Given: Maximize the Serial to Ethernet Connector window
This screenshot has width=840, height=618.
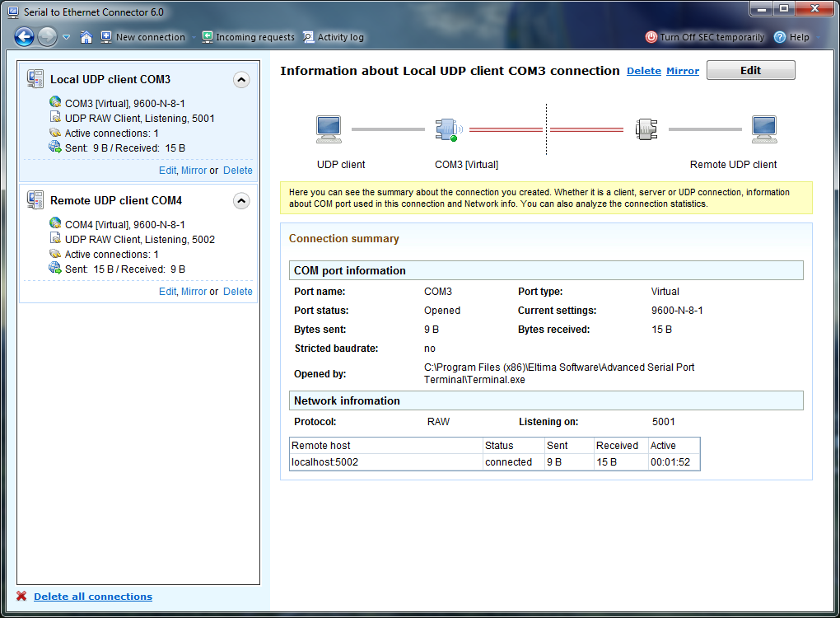Looking at the screenshot, I should coord(784,8).
